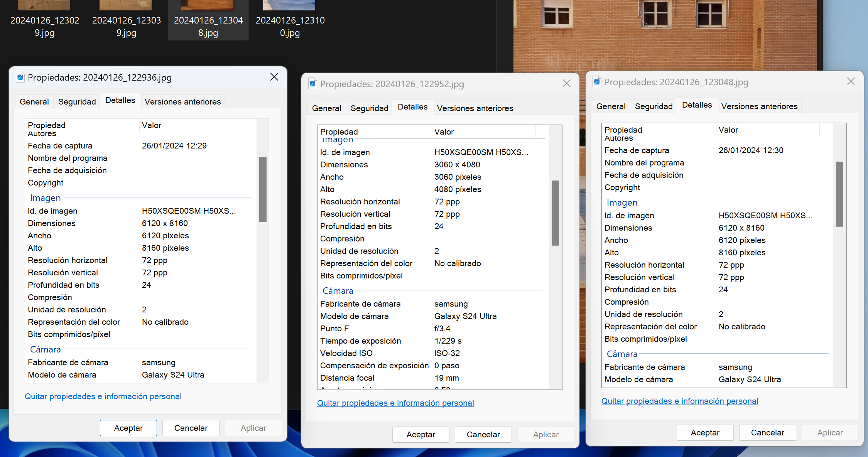Click the file icon in the 122952.jpg title bar
Viewport: 868px width, 457px height.
[x=312, y=84]
